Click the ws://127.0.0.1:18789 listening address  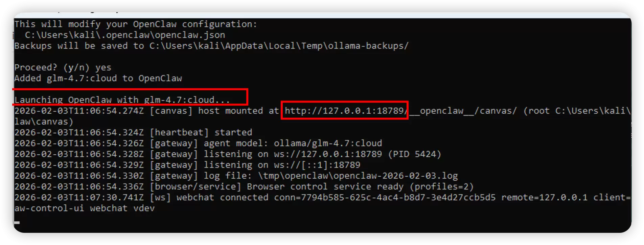pos(328,154)
